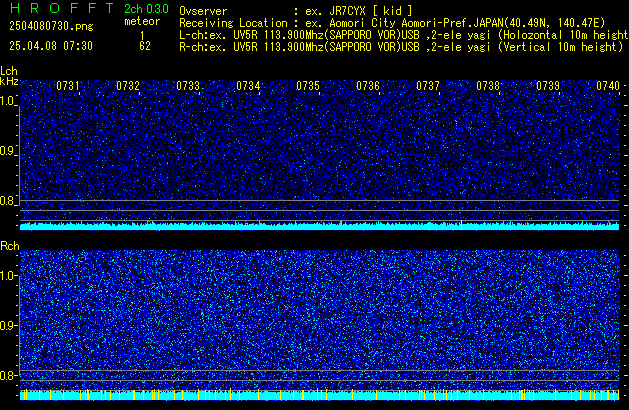The width and height of the screenshot is (629, 410).
Task: Click the meteor count value 1
Action: [x=142, y=35]
